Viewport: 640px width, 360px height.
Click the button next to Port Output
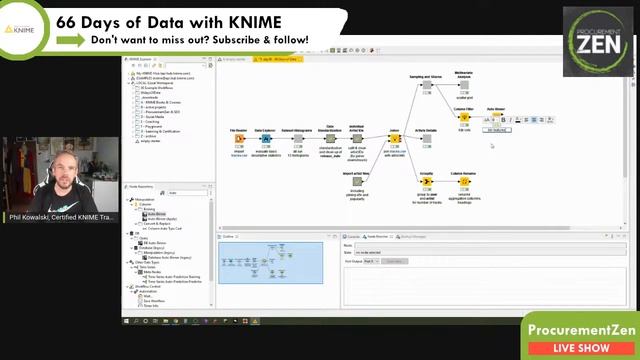[394, 261]
